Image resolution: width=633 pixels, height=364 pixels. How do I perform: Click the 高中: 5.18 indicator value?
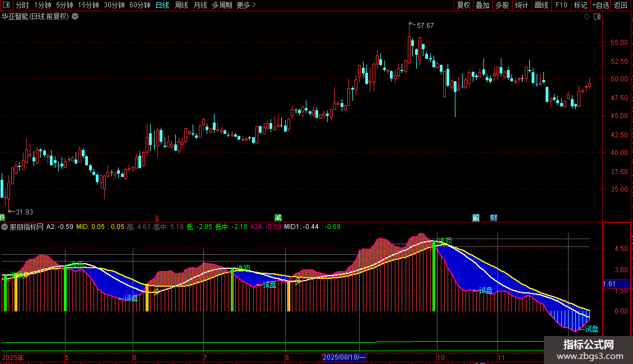point(169,227)
